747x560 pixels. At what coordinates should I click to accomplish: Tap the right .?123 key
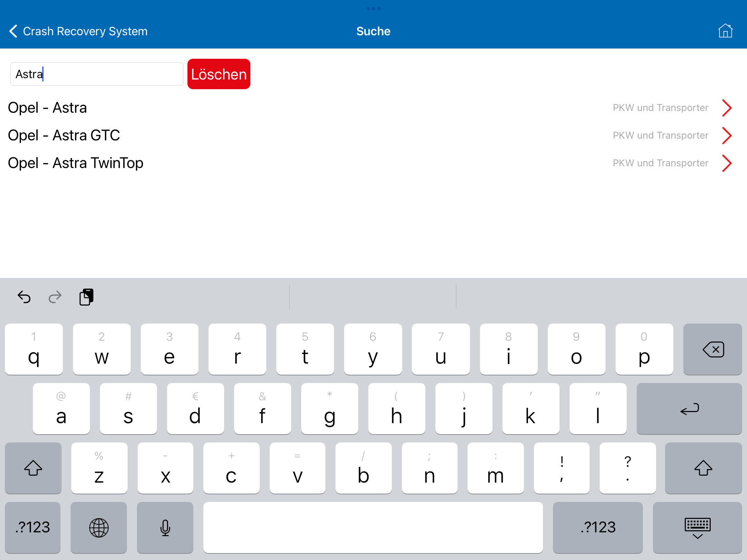(x=598, y=528)
